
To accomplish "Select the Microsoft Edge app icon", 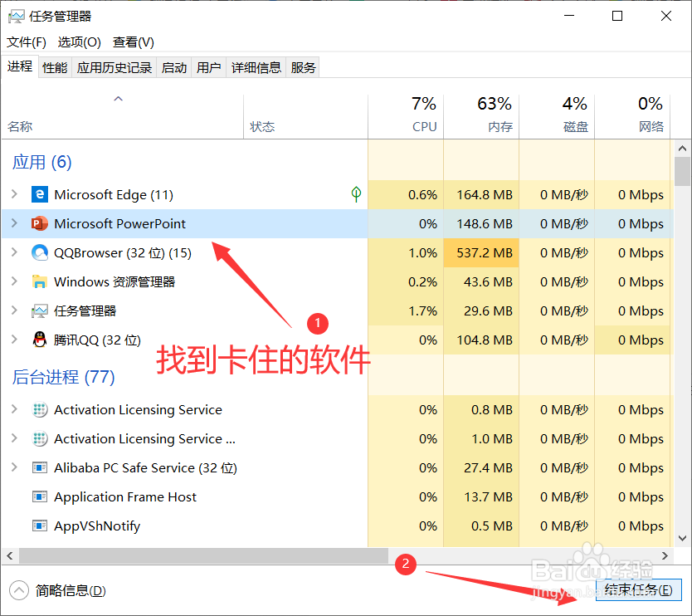I will (x=40, y=194).
